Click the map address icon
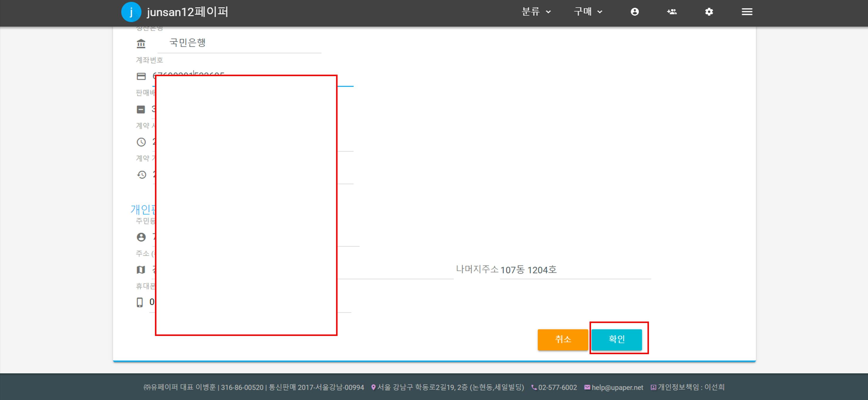Viewport: 868px width, 400px height. (141, 270)
